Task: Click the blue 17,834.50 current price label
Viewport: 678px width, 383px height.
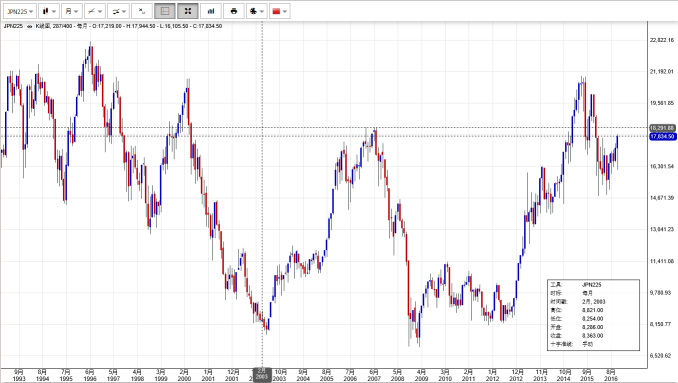Action: click(662, 137)
